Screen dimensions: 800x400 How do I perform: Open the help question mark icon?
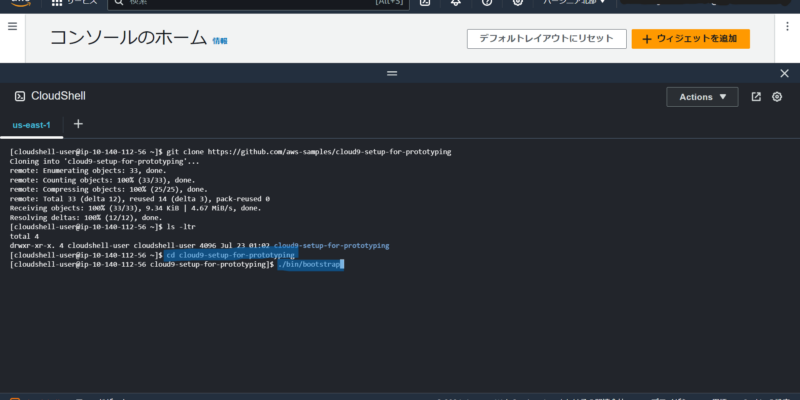486,3
